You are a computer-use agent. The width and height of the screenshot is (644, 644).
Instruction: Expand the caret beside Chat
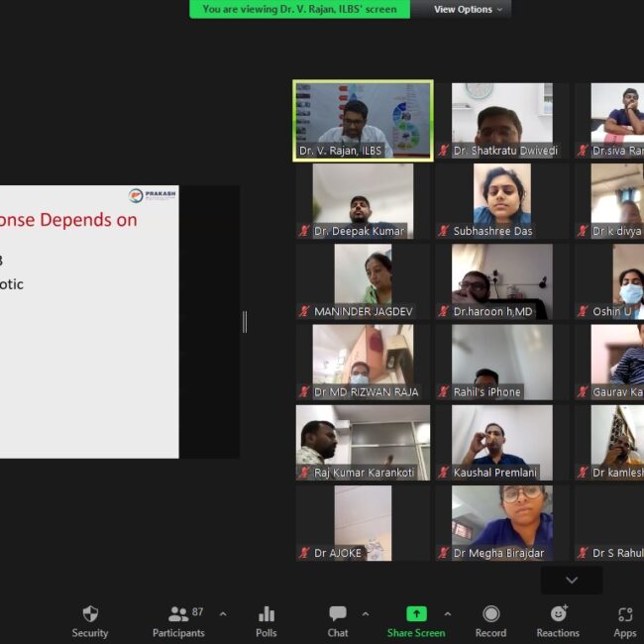click(x=365, y=613)
